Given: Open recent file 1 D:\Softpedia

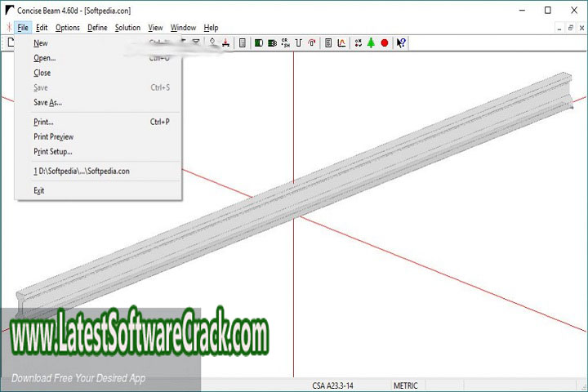Looking at the screenshot, I should coord(82,171).
